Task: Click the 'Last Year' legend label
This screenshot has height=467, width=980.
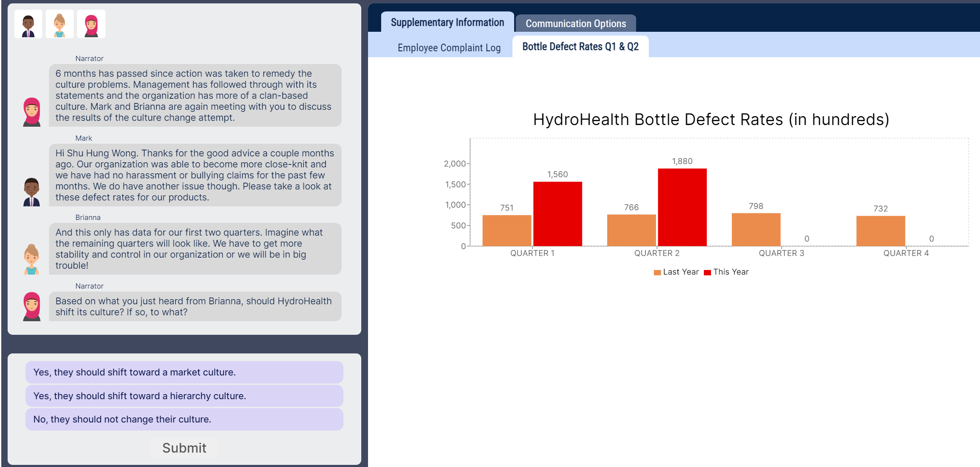Action: click(x=681, y=272)
